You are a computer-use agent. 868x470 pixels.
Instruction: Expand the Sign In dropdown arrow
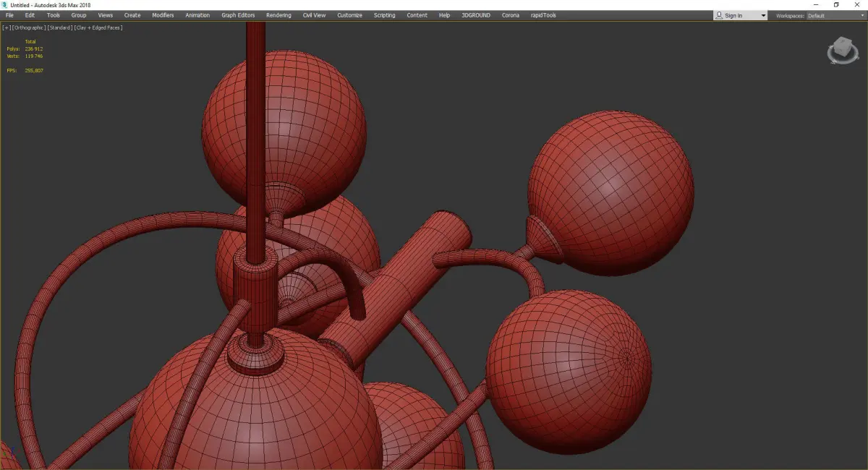pos(763,15)
